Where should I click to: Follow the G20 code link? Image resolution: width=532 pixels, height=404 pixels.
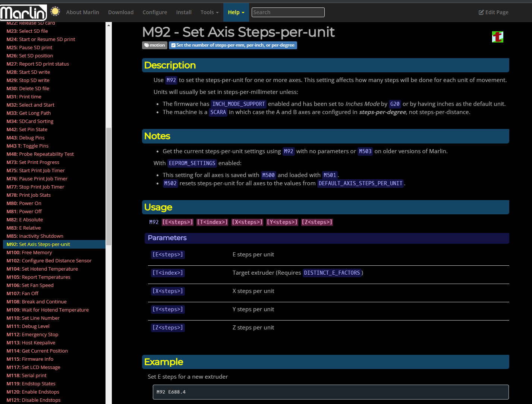pos(394,104)
